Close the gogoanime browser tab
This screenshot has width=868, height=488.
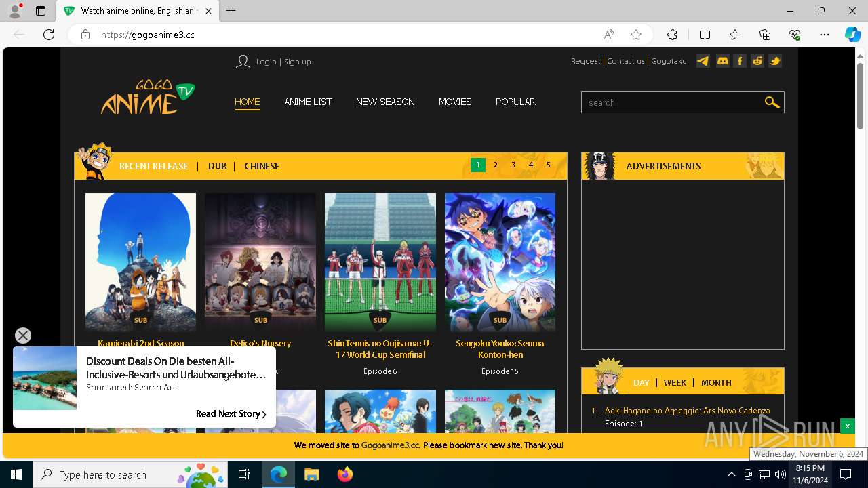(x=209, y=11)
